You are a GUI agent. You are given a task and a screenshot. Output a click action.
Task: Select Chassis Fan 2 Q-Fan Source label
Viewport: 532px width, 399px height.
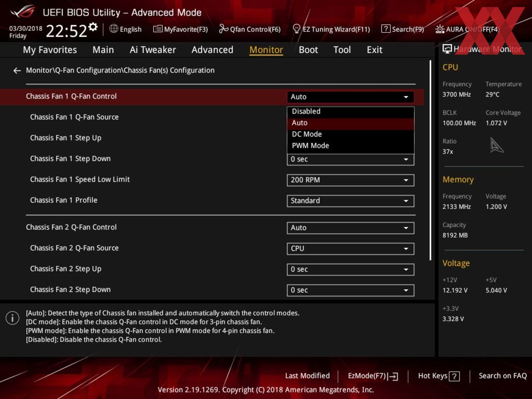click(x=74, y=248)
